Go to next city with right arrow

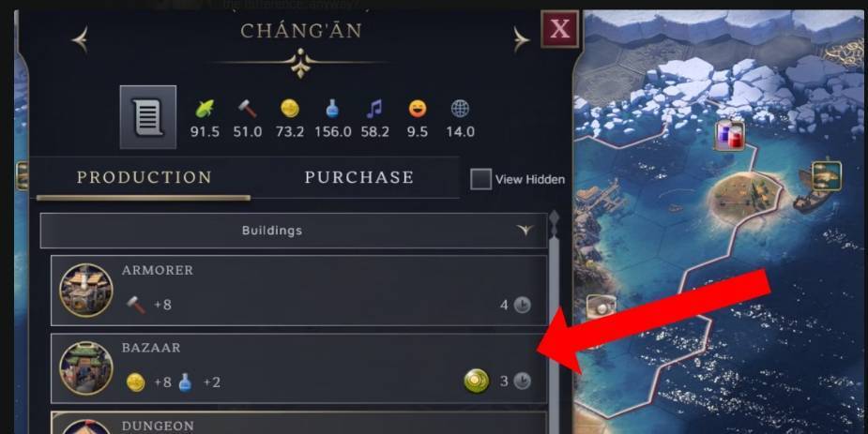(521, 39)
